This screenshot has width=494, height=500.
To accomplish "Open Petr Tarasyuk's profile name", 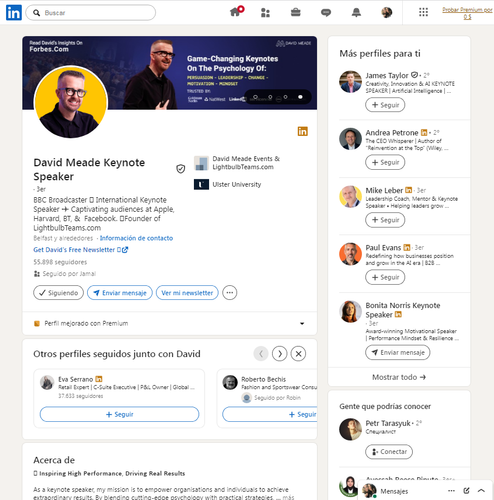I will coord(388,423).
